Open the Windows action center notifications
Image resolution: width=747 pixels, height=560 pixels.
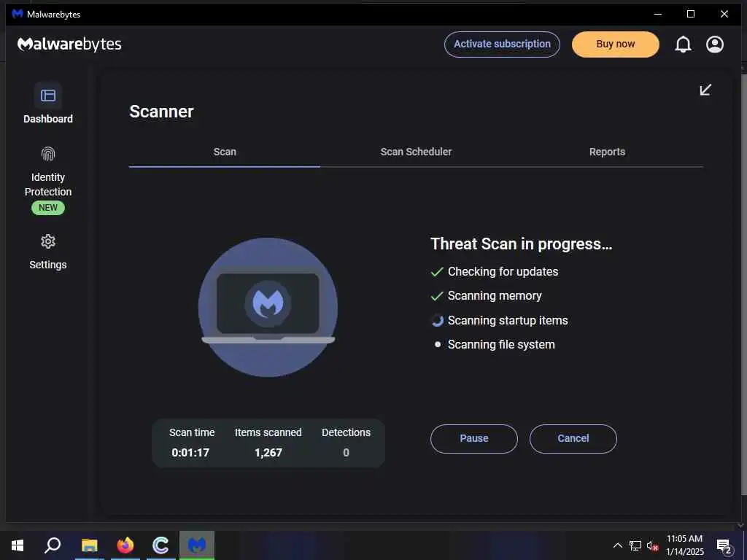(724, 546)
